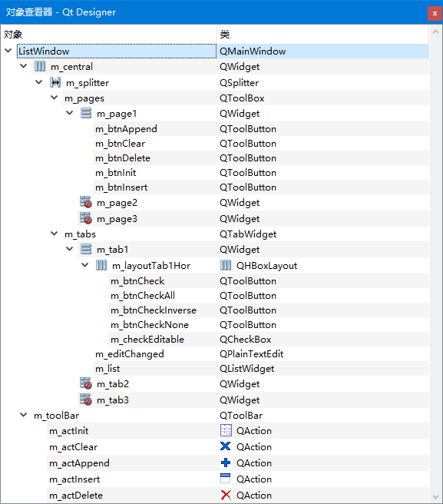Select the m_checkEditable checkbox object
The image size is (443, 504).
tap(147, 340)
